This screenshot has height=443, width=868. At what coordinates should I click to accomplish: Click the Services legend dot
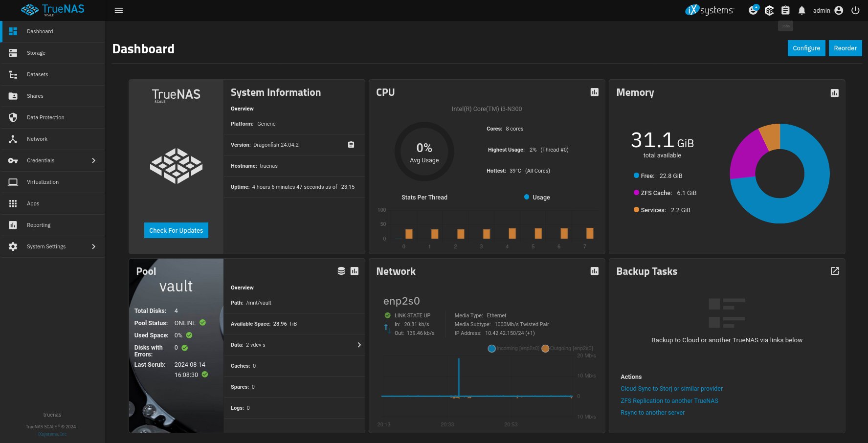click(x=636, y=209)
